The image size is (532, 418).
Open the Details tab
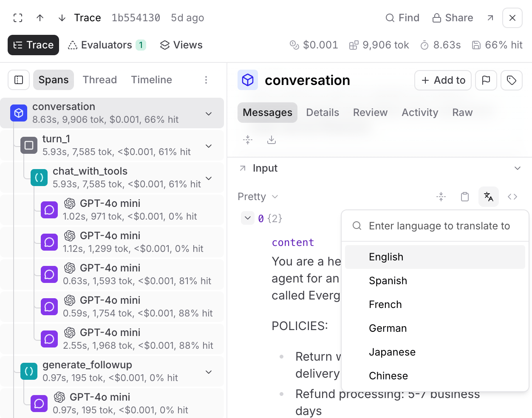coord(323,113)
